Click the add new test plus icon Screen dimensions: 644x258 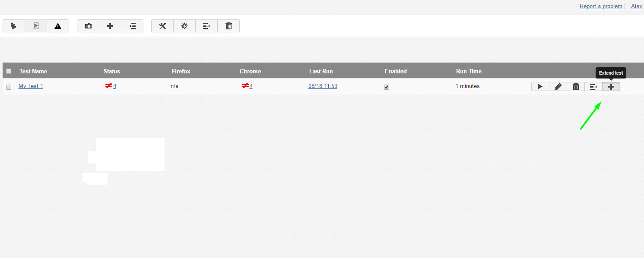[110, 26]
